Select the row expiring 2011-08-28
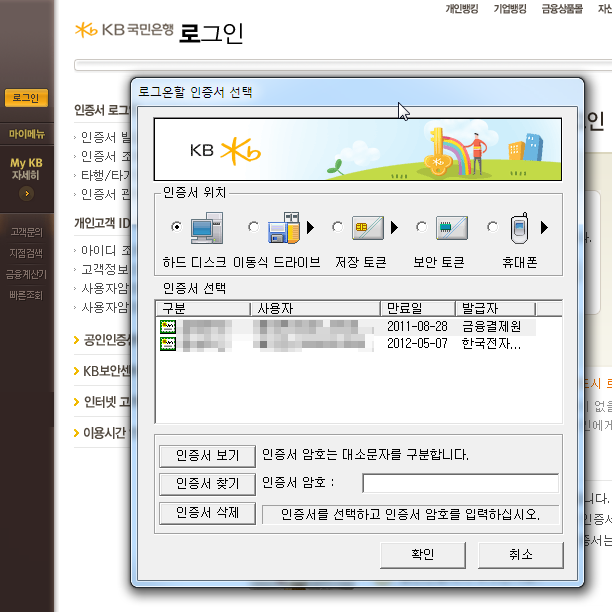Screen dimensions: 612x612 [x=347, y=327]
